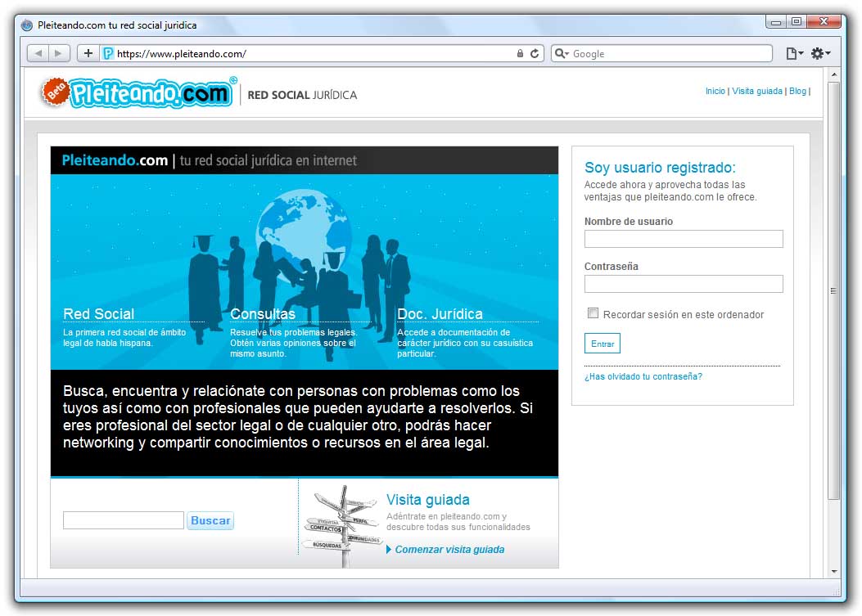Open the page menu icon

[x=794, y=53]
